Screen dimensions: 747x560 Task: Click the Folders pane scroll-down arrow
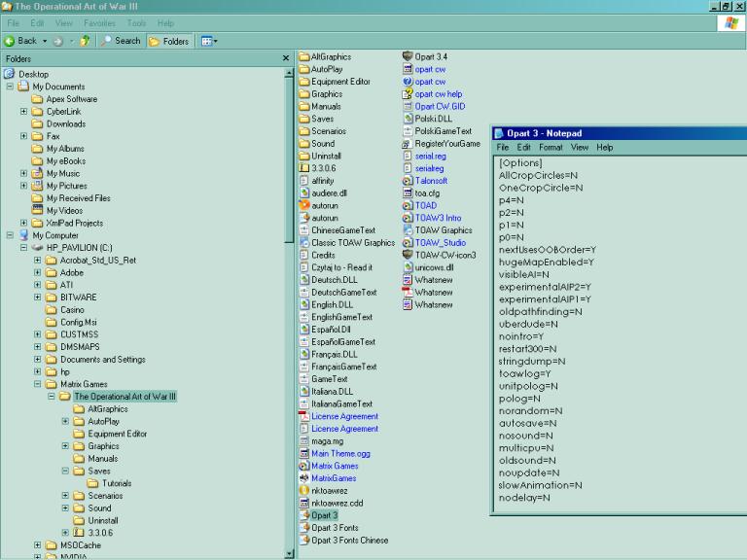(x=289, y=554)
